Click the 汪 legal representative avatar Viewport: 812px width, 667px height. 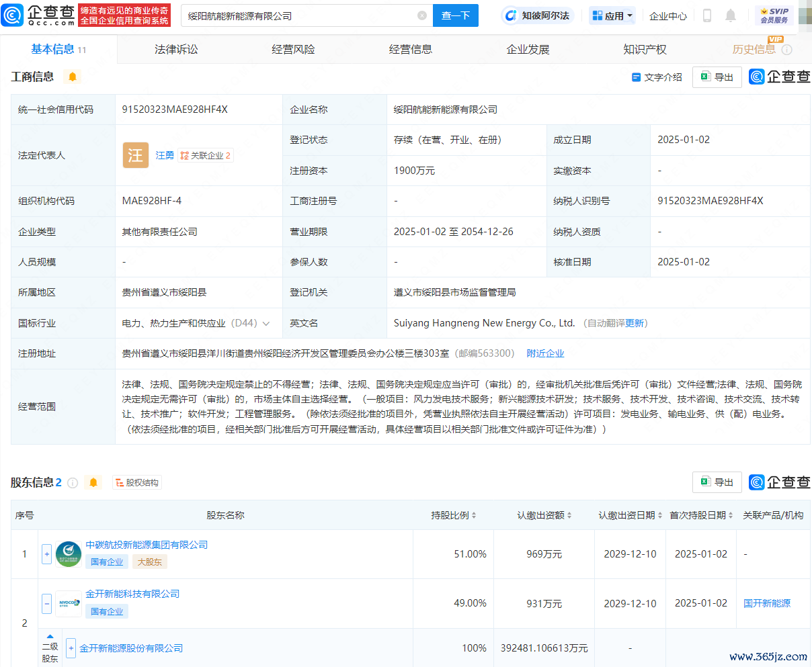(136, 155)
